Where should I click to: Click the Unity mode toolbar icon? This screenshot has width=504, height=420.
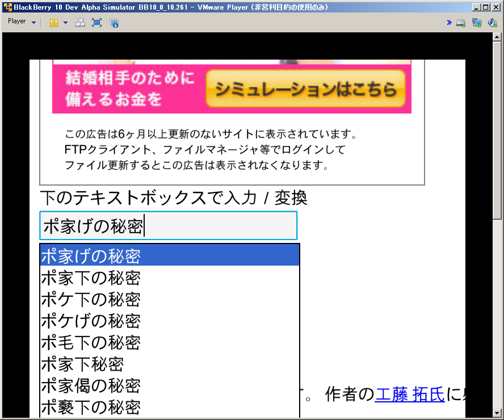114,23
